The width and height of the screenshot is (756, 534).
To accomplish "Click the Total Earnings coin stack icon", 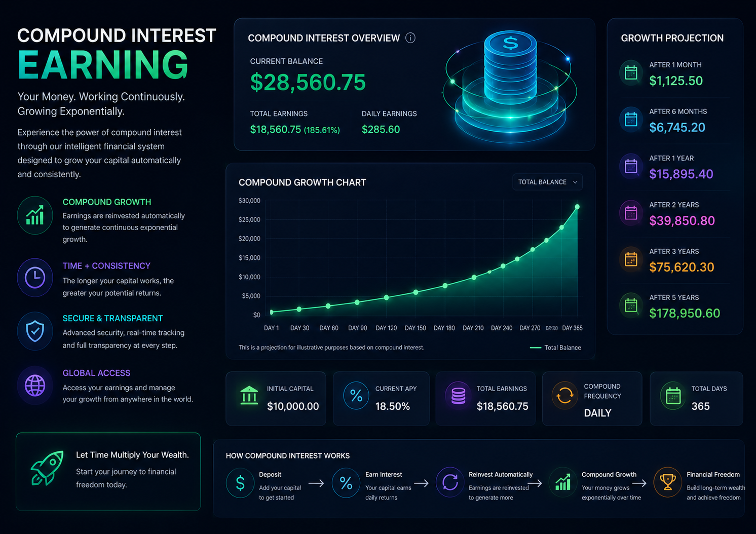I will (459, 396).
